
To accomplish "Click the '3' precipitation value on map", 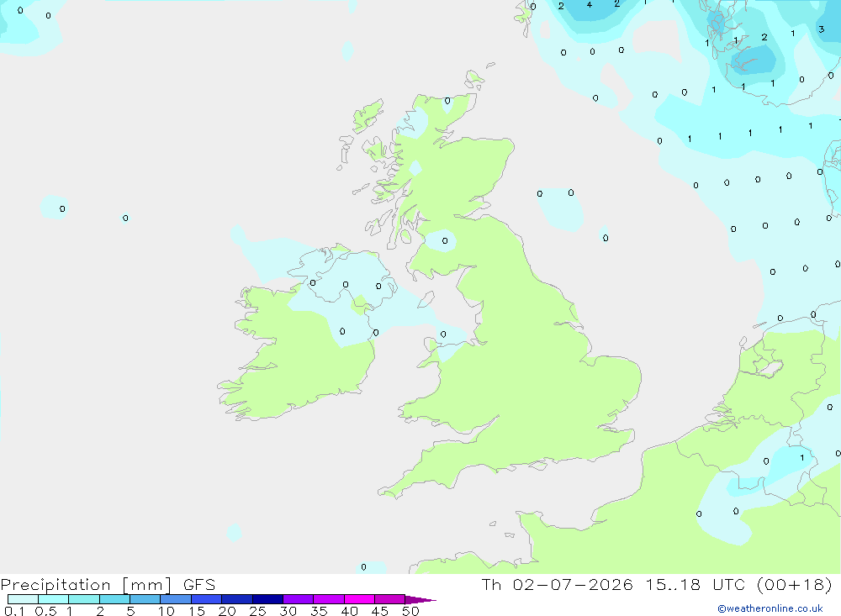I will (821, 29).
